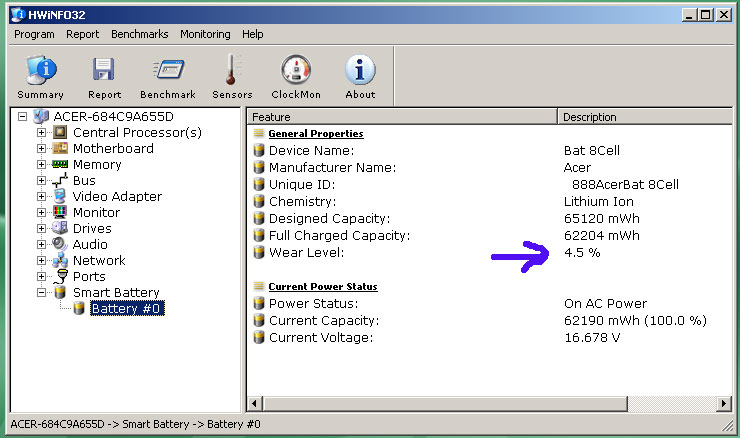The height and width of the screenshot is (438, 740).
Task: Select the Wear Level row label
Action: tap(306, 253)
